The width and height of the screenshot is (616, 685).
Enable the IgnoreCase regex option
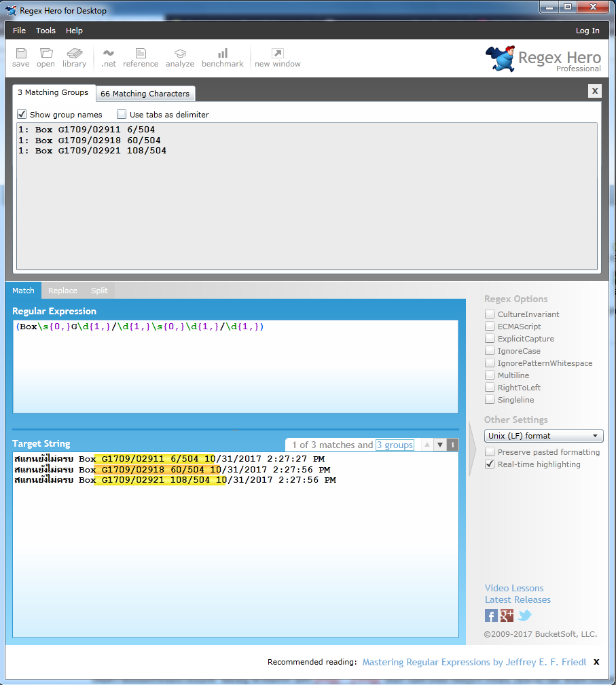click(490, 351)
